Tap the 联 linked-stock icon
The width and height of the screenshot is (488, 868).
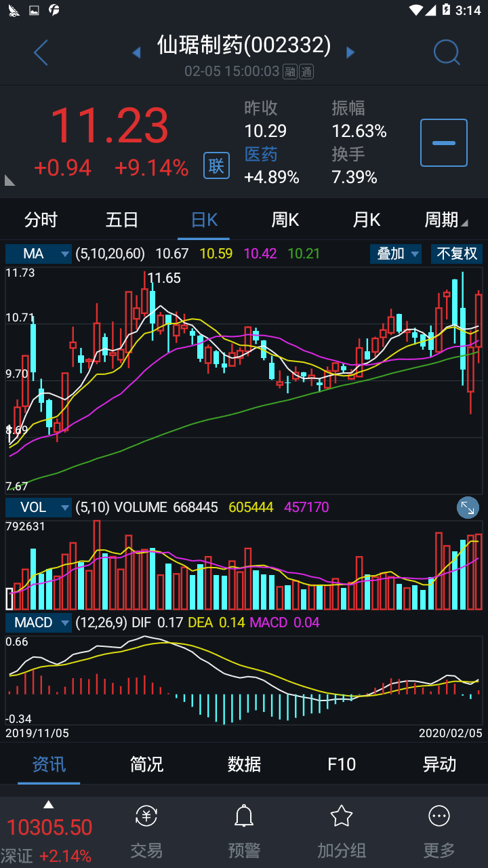click(216, 165)
